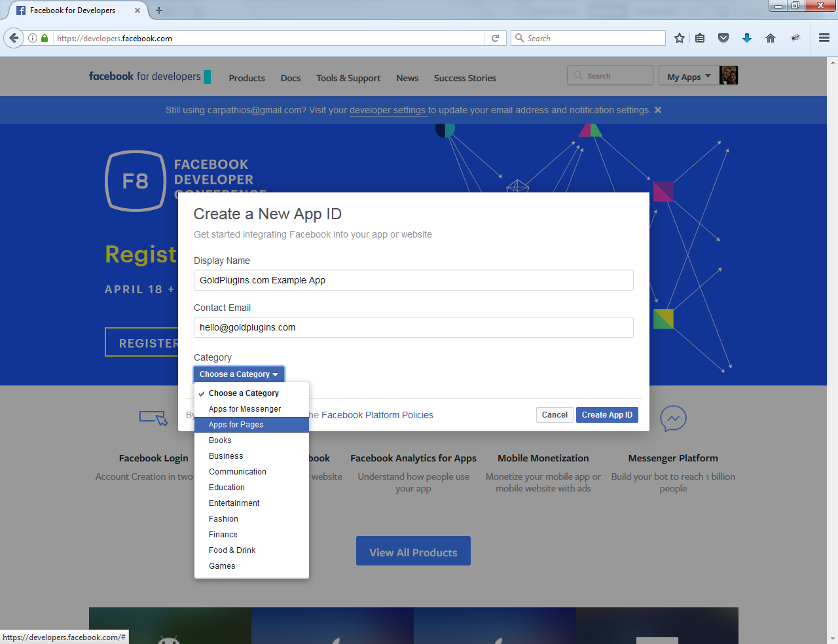Bookmark this page with the star icon
Viewport: 838px width, 644px height.
point(680,38)
